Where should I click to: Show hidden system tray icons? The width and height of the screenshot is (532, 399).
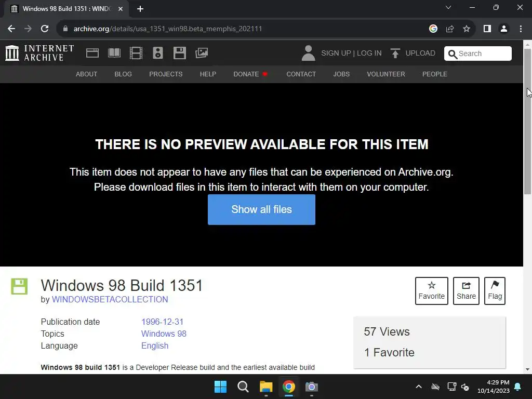[x=419, y=387]
